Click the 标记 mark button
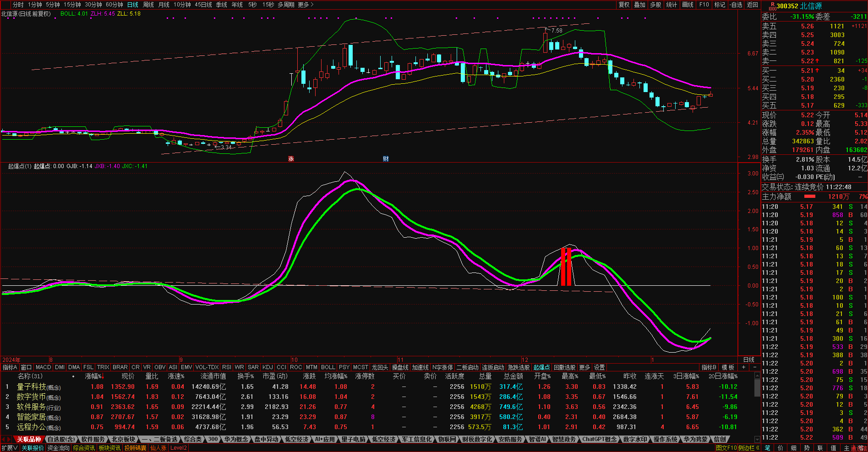Viewport: 868px width, 452px height. (720, 5)
